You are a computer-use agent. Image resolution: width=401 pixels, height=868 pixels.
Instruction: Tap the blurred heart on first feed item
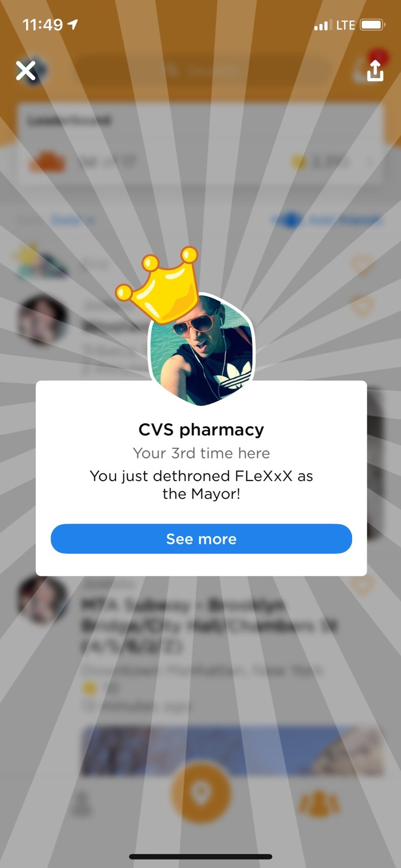[363, 265]
